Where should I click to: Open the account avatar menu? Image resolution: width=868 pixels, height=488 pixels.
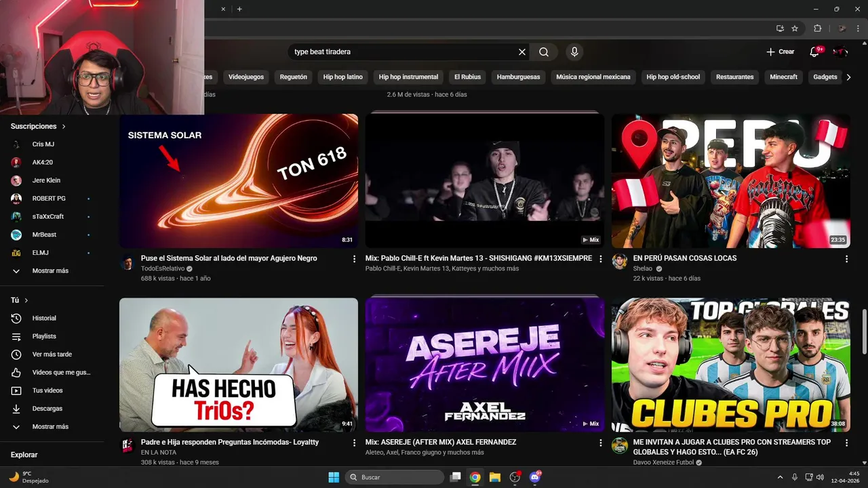tap(840, 52)
